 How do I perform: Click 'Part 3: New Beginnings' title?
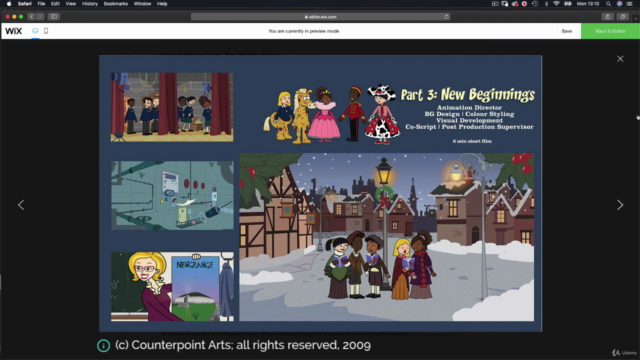(468, 95)
